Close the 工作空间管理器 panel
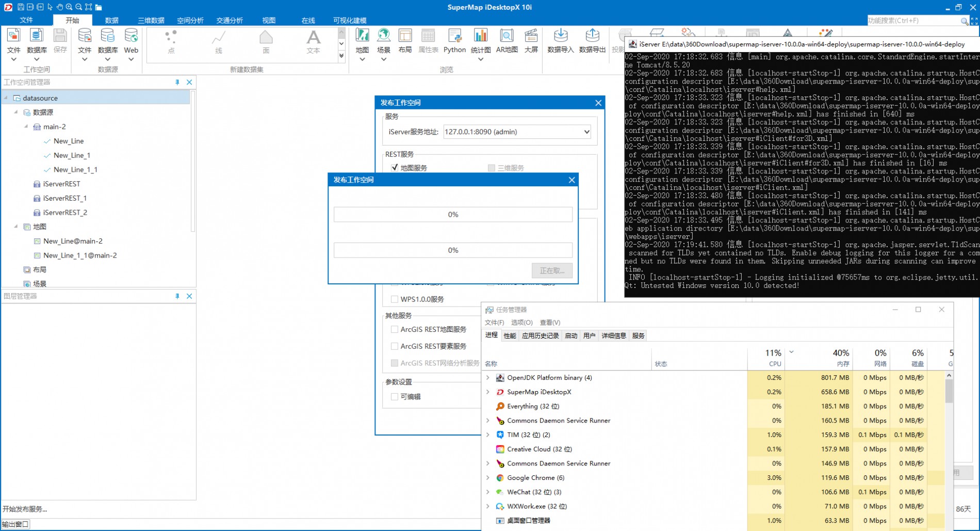Screen dimensions: 980x531 click(189, 82)
